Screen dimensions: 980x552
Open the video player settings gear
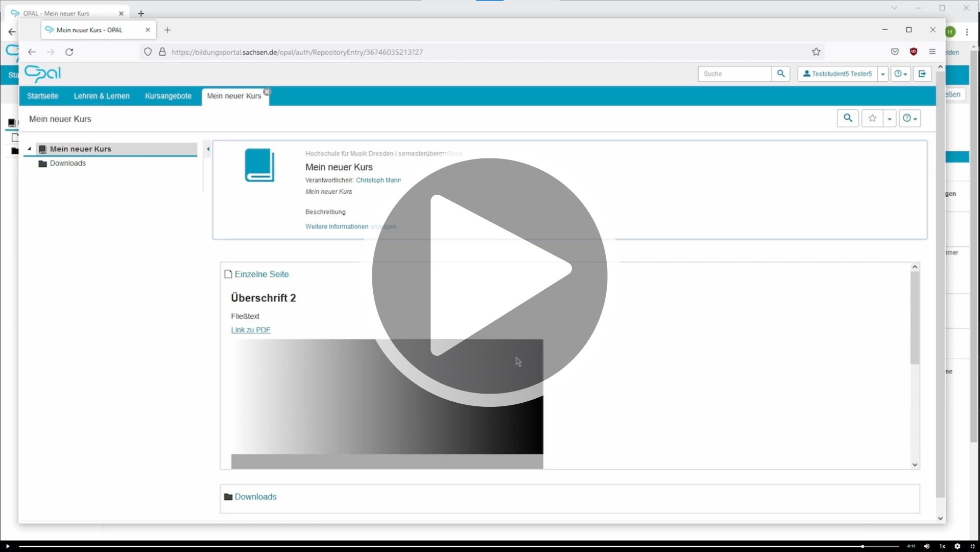point(957,546)
